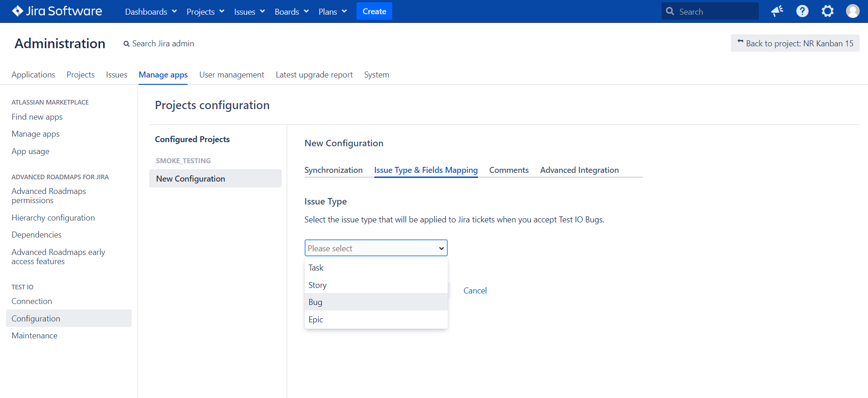The image size is (868, 398).
Task: Open Dependencies in the sidebar
Action: (37, 235)
